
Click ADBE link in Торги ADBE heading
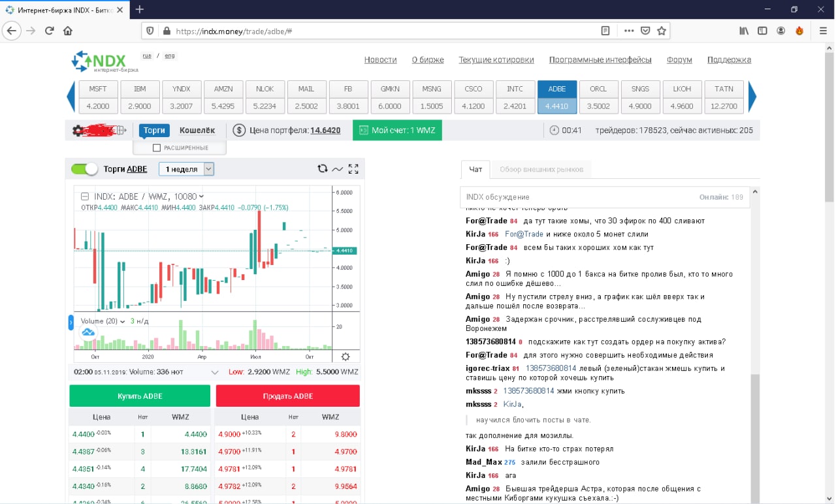pyautogui.click(x=137, y=169)
